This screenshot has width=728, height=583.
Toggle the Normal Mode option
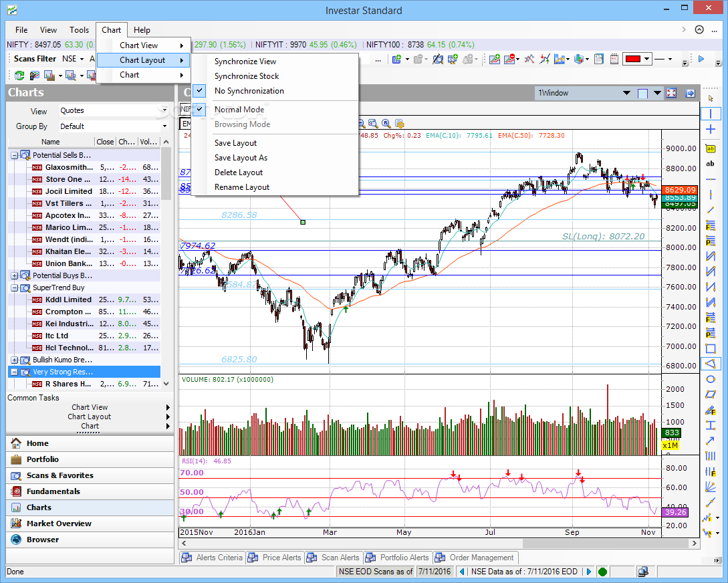(x=239, y=110)
